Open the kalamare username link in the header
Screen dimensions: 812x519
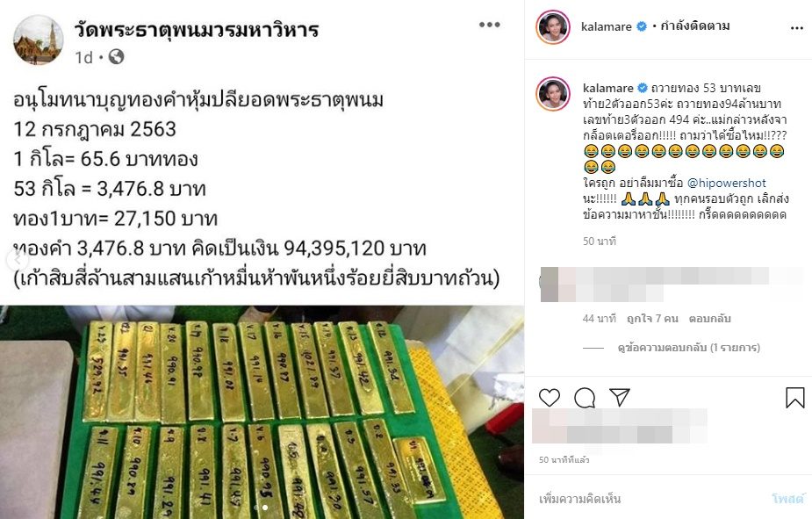tap(606, 26)
